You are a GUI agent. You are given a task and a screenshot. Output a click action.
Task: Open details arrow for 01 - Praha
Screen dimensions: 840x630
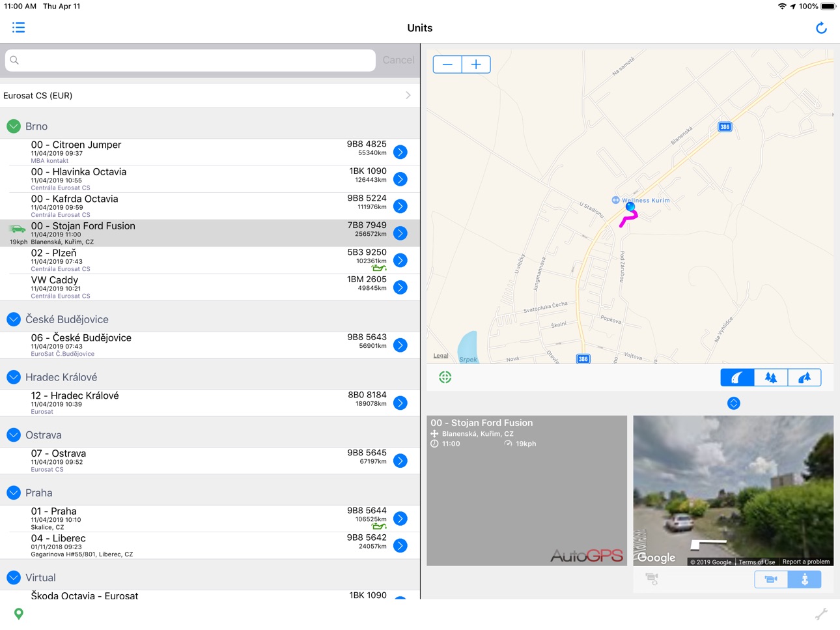click(x=400, y=519)
